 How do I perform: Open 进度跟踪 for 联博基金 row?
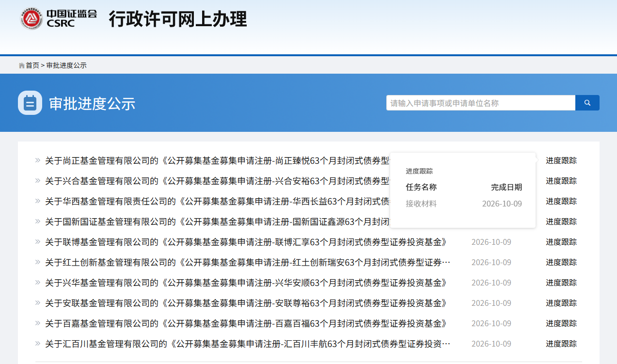(x=561, y=242)
